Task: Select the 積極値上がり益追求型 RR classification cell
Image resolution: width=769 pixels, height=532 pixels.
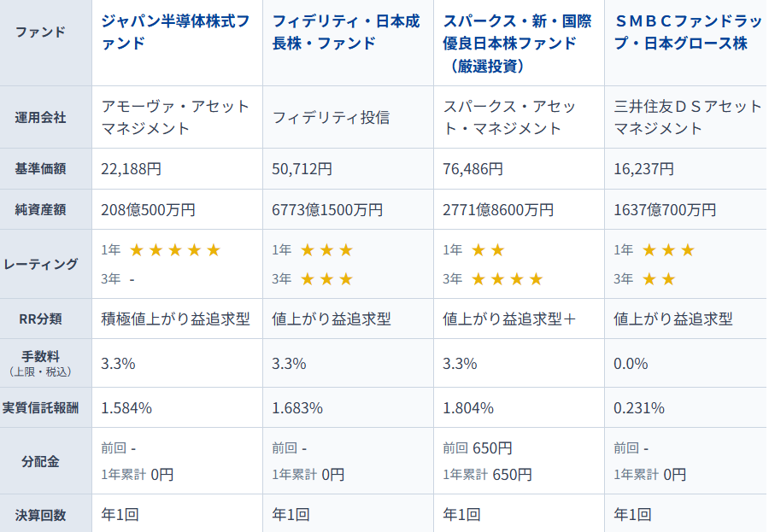Action: click(175, 319)
